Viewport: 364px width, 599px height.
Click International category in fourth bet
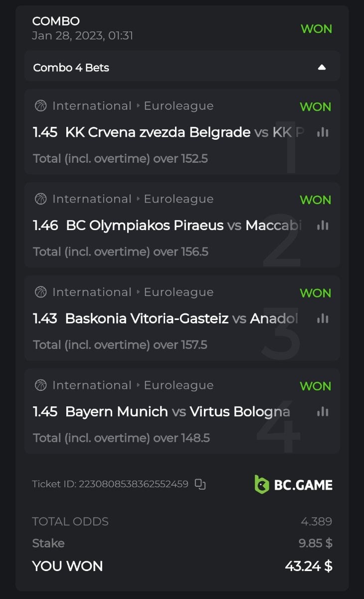tap(92, 385)
